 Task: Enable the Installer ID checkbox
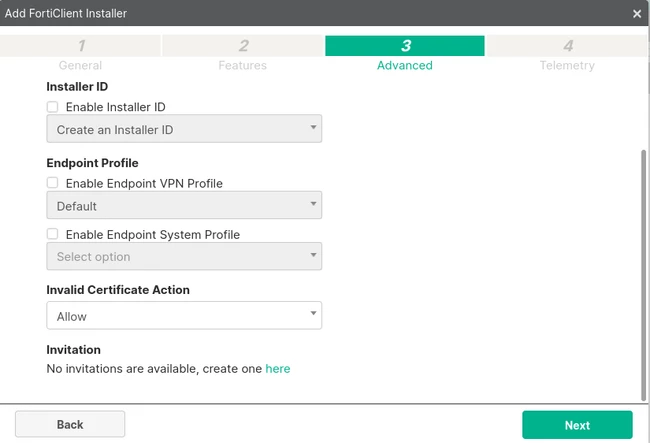52,107
